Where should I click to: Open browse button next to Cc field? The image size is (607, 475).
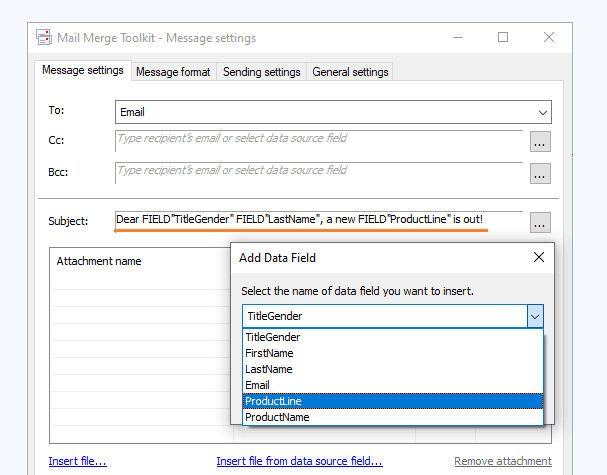(540, 142)
